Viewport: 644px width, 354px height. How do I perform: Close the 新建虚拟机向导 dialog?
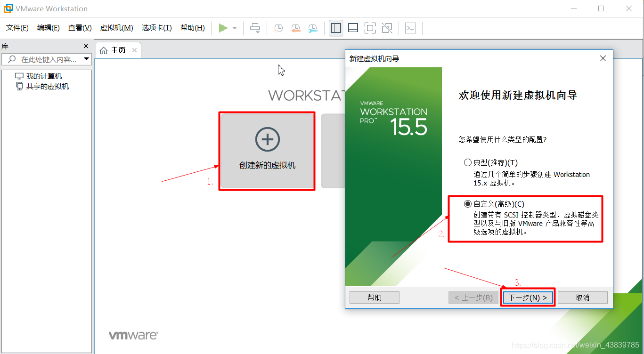(x=603, y=58)
